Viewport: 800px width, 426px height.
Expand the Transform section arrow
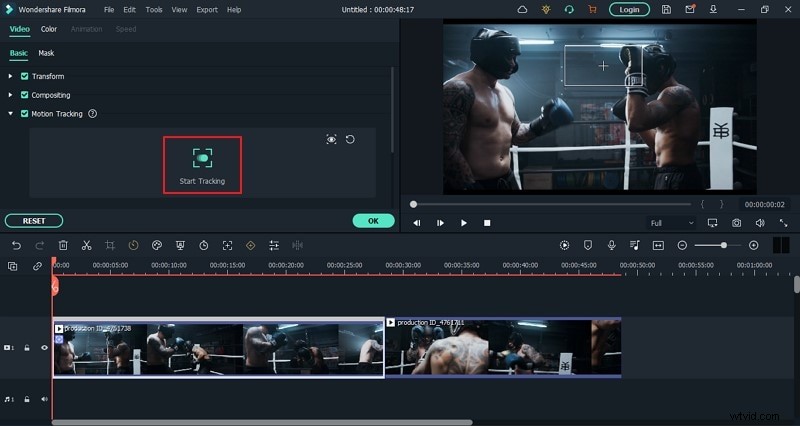click(10, 76)
